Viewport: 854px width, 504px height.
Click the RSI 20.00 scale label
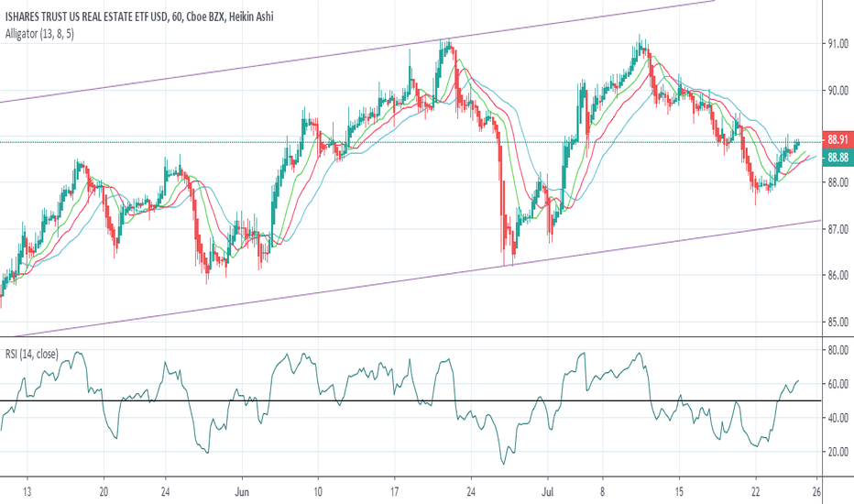click(x=838, y=452)
